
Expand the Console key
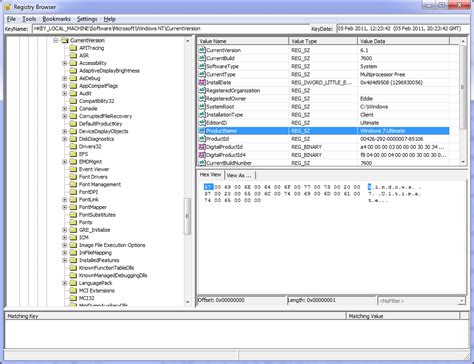(65, 109)
